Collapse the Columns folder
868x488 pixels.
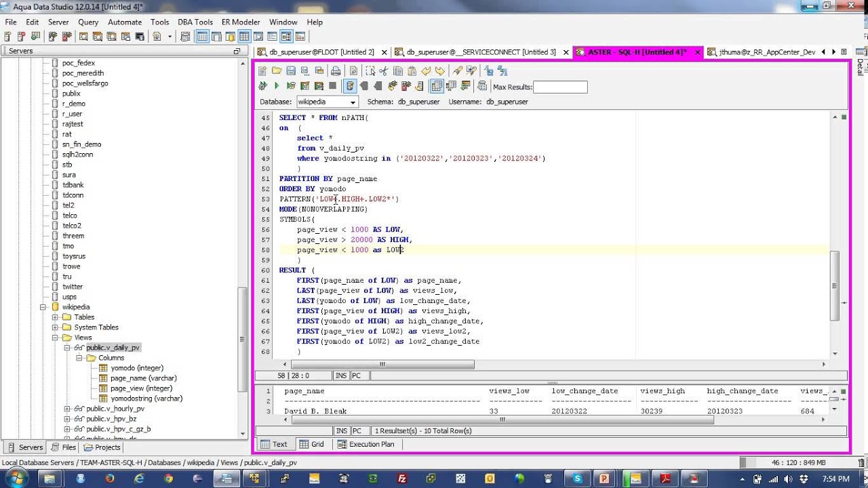click(x=79, y=358)
